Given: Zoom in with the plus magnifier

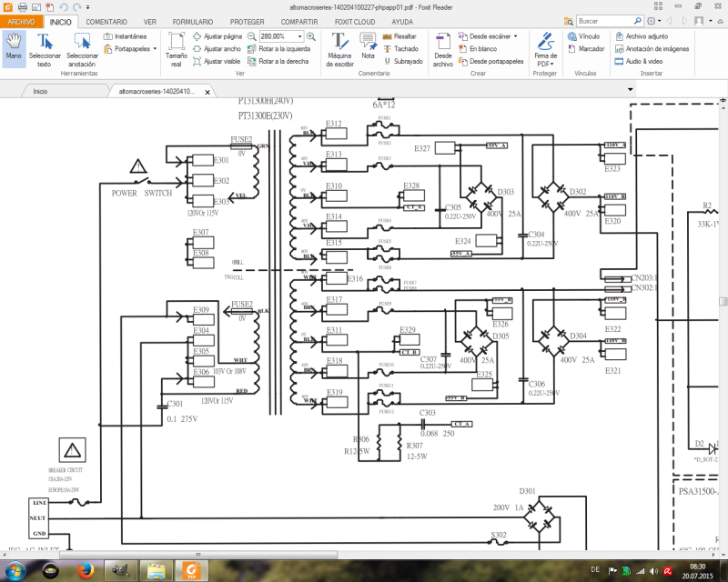Looking at the screenshot, I should pos(311,36).
